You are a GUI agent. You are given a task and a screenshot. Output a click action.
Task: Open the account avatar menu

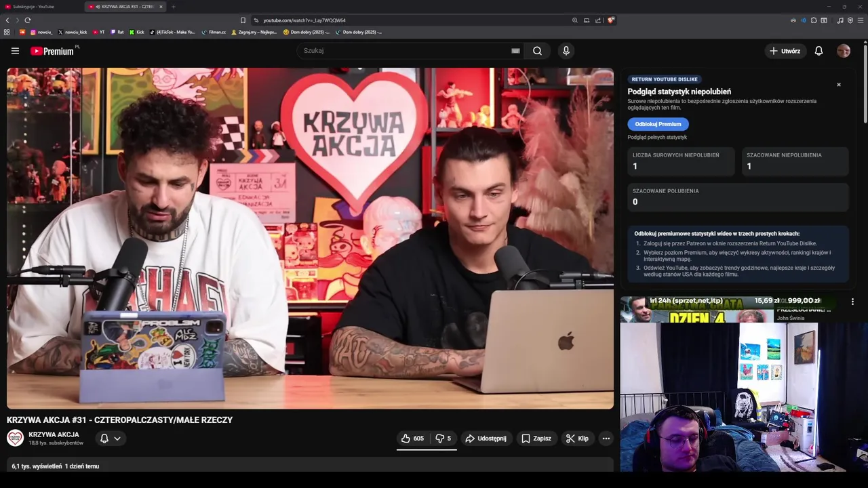click(844, 51)
